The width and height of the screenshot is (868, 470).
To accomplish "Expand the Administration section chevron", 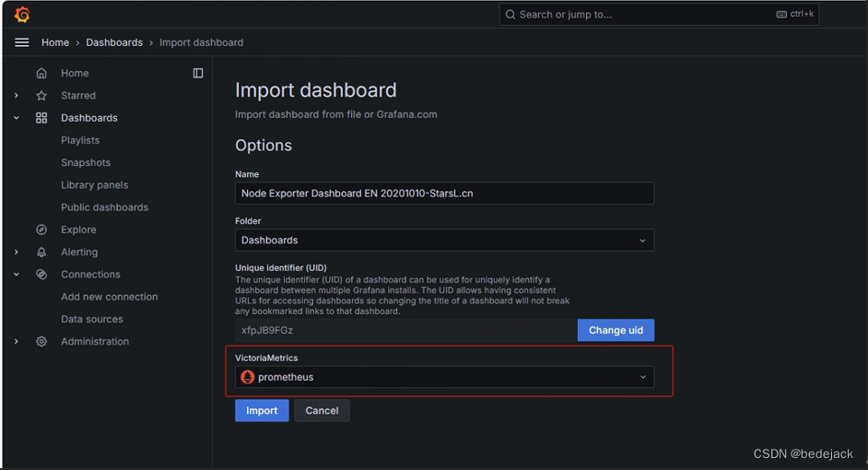I will 17,342.
